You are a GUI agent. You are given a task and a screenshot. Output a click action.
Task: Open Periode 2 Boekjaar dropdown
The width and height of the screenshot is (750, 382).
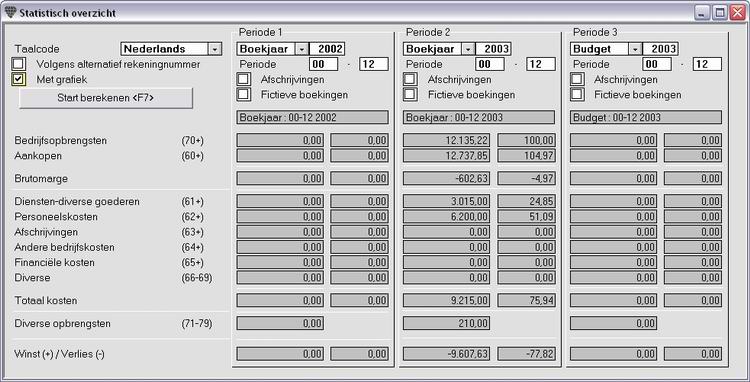point(469,49)
